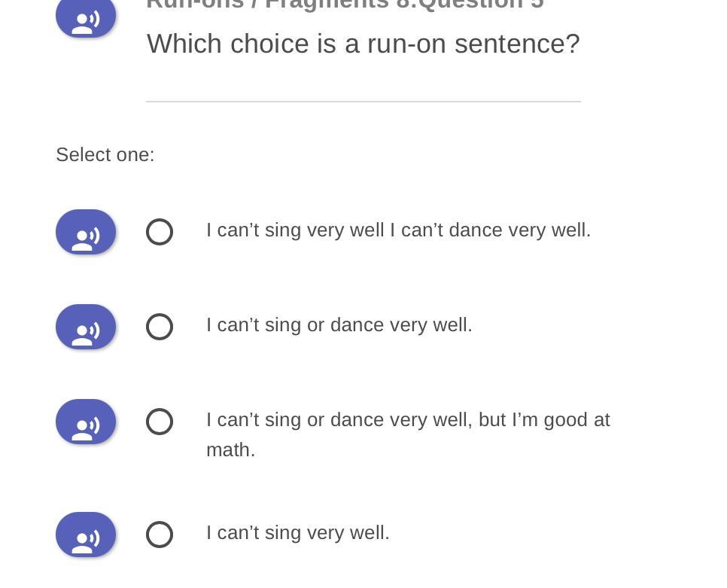727x588 pixels.
Task: Mark the run-on sentence option as your answer
Action: click(160, 232)
